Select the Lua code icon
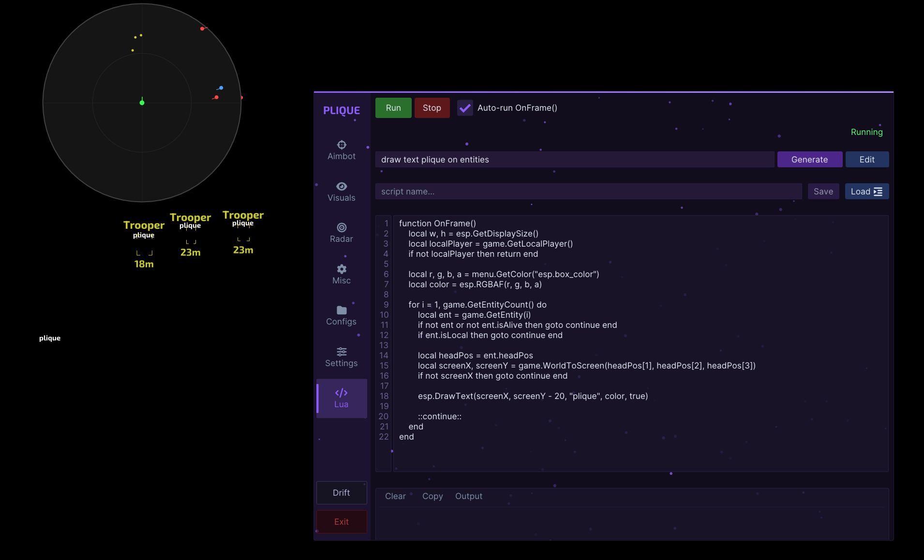The image size is (924, 560). point(342,393)
